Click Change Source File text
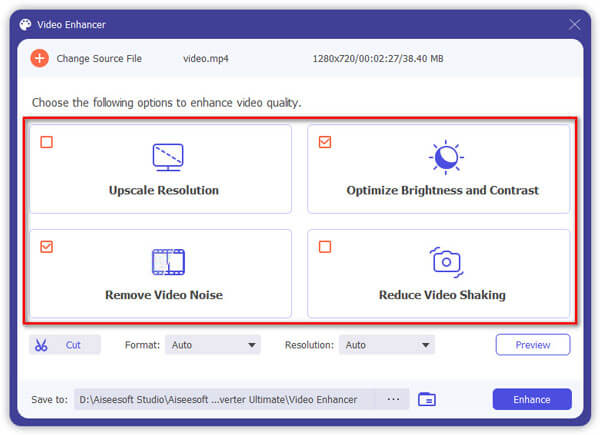The width and height of the screenshot is (600, 435). (99, 59)
